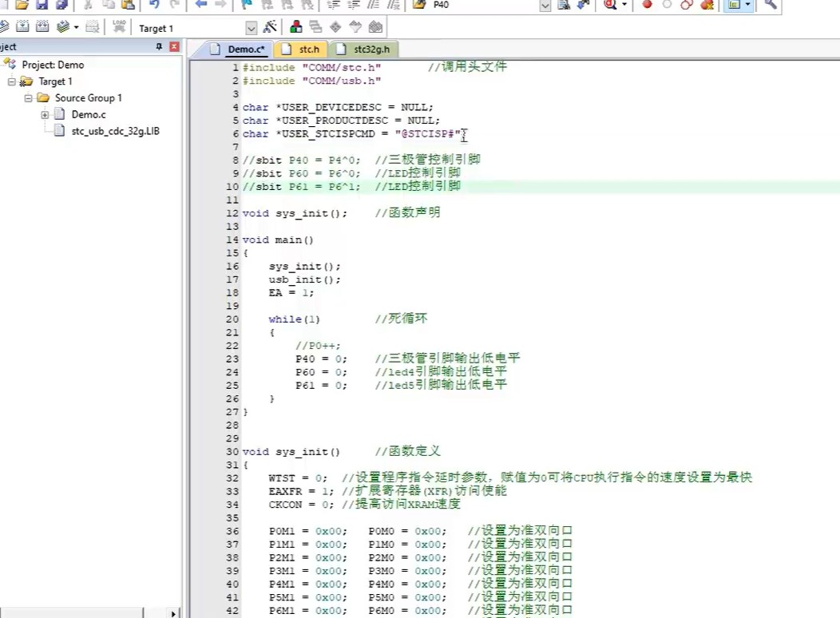Click the usb_init(); call on line 17
Screen dimensions: 840x618
click(x=304, y=279)
